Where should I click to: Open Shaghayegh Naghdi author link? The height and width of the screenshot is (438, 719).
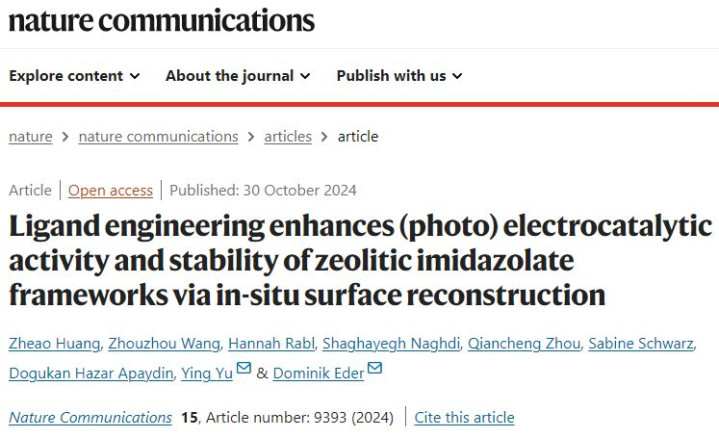pos(392,344)
